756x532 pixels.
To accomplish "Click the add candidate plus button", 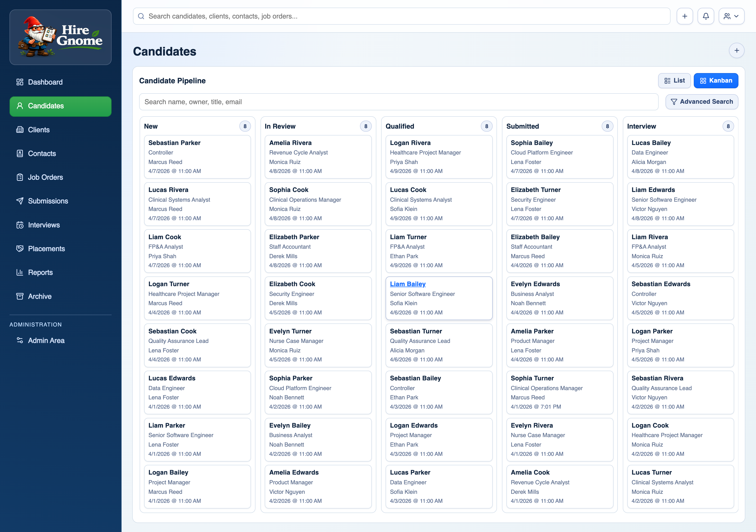I will click(737, 50).
